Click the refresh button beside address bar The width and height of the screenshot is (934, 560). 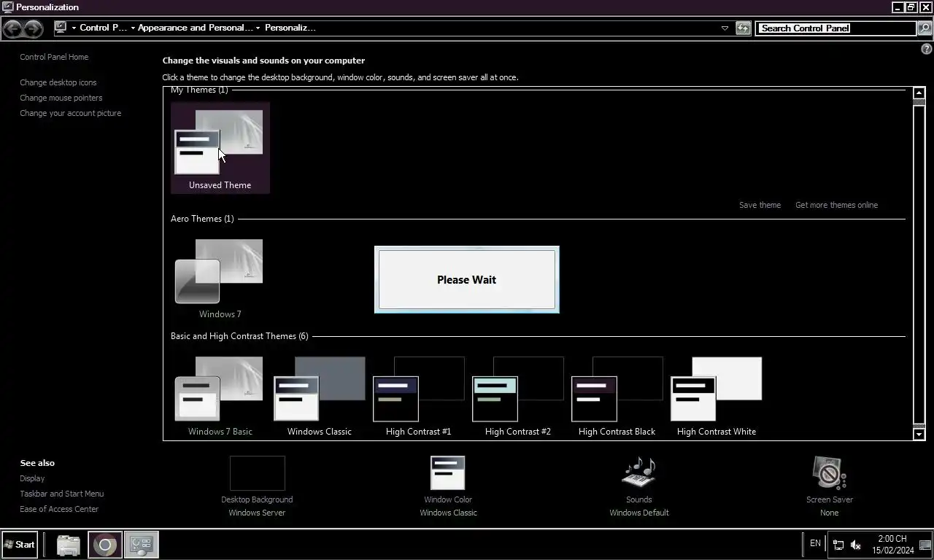click(x=743, y=28)
